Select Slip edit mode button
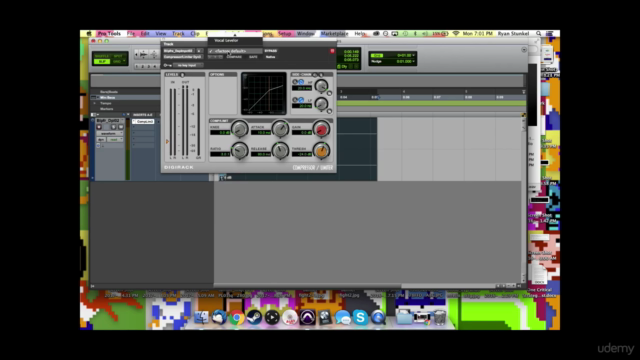This screenshot has width=640, height=360. [102, 62]
